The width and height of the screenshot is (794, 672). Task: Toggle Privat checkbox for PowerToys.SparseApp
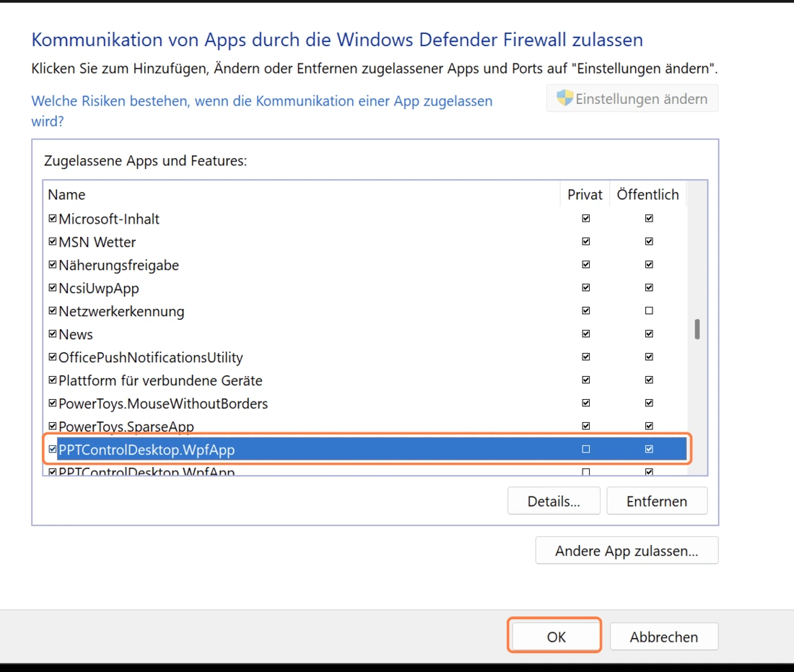click(x=586, y=426)
